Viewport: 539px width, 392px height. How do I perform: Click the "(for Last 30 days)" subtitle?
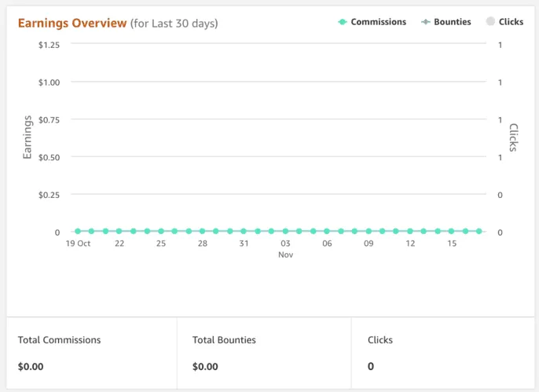174,24
